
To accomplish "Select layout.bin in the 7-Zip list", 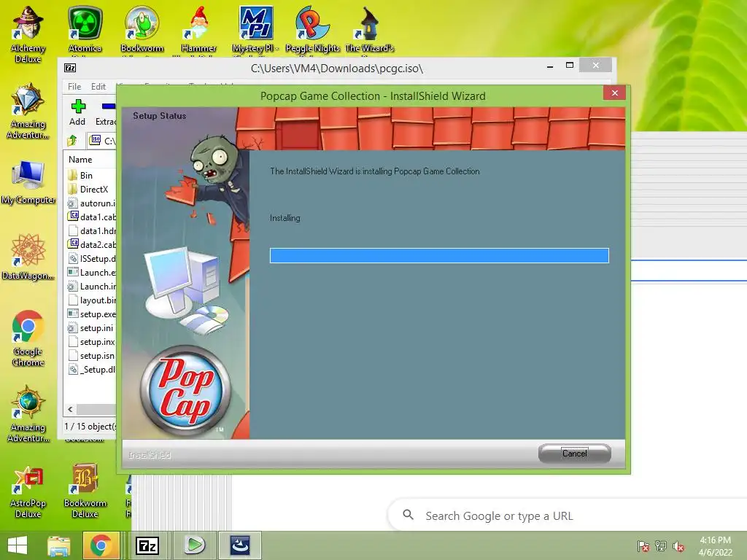I will 91,300.
